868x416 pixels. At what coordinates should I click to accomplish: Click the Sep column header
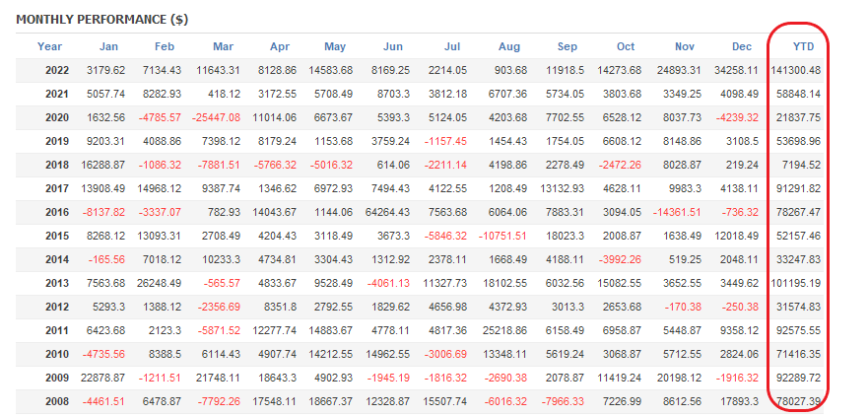pyautogui.click(x=567, y=46)
